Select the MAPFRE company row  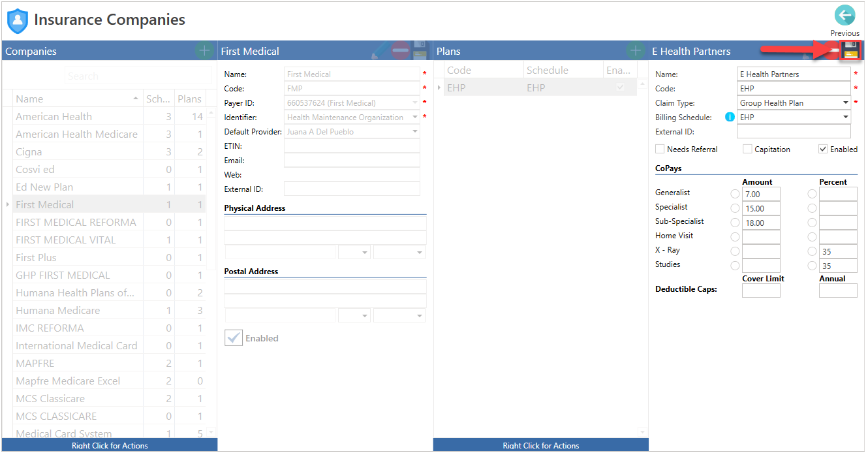pyautogui.click(x=110, y=363)
